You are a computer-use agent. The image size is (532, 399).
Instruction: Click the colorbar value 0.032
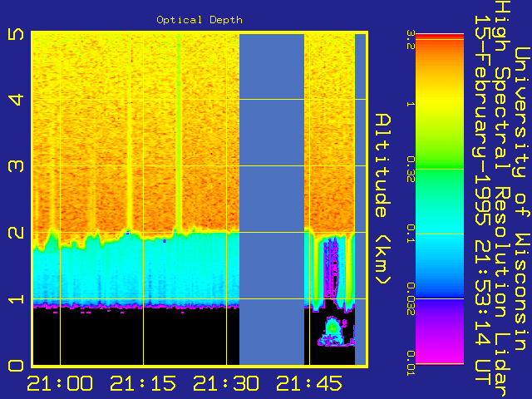pyautogui.click(x=410, y=299)
